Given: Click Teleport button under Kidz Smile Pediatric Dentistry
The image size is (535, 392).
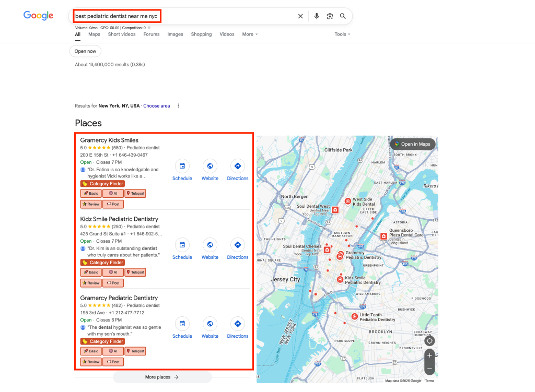Looking at the screenshot, I should (x=135, y=272).
